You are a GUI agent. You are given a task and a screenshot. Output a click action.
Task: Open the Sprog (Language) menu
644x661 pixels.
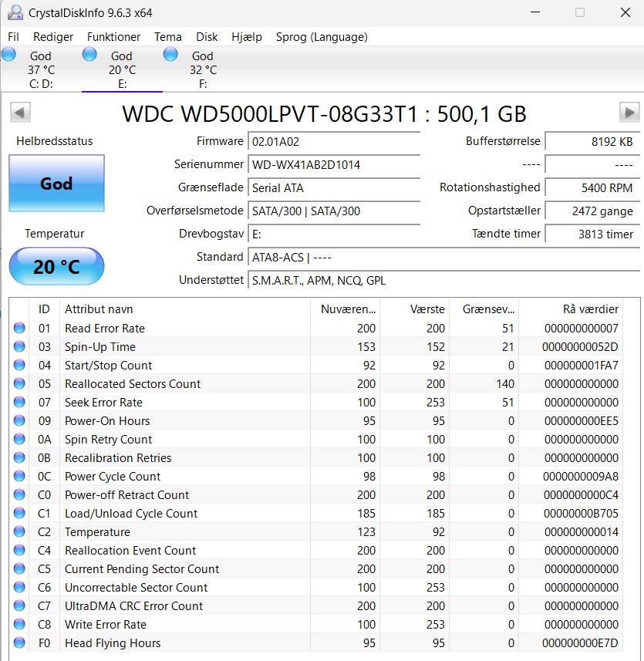point(321,37)
